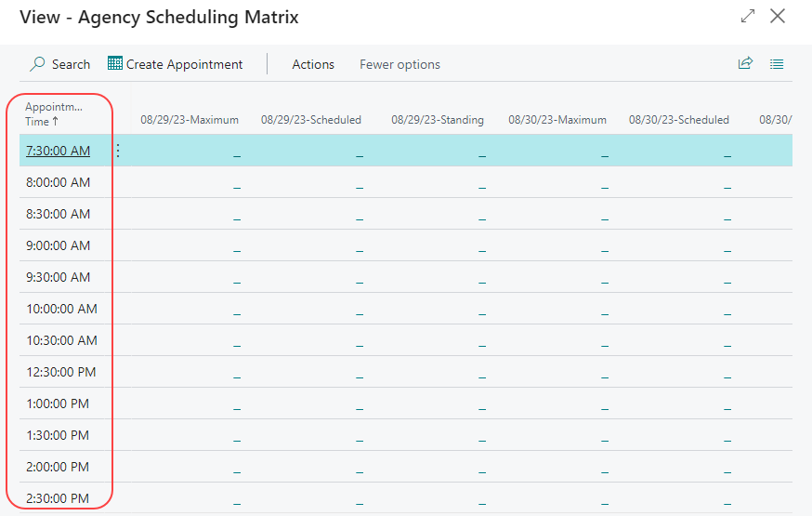Select the 8:00:00 AM row

tap(59, 182)
